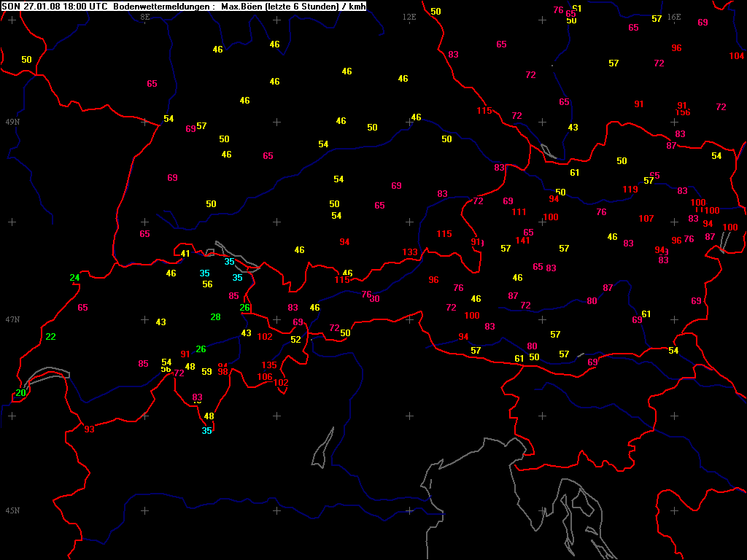This screenshot has height=560, width=747.
Task: Select the 107 gust value
Action: coord(646,219)
